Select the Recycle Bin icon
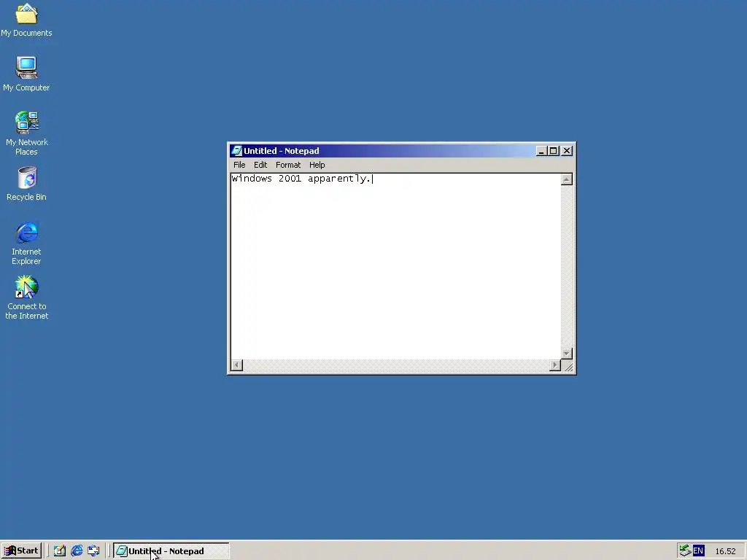Screen dimensions: 747x560 coord(26,183)
